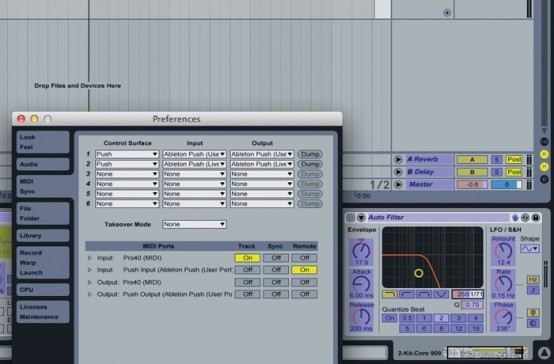Toggle Track for Pro40 MIDI input

[x=247, y=258]
